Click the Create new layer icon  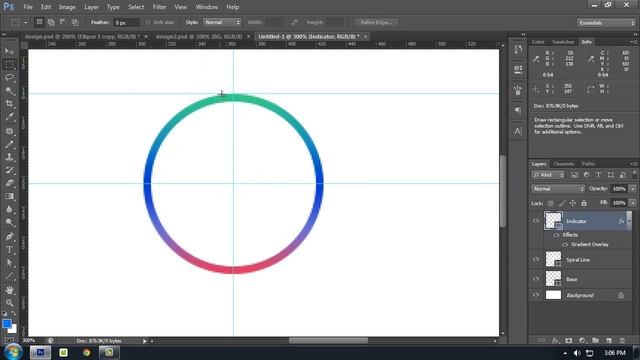point(609,340)
